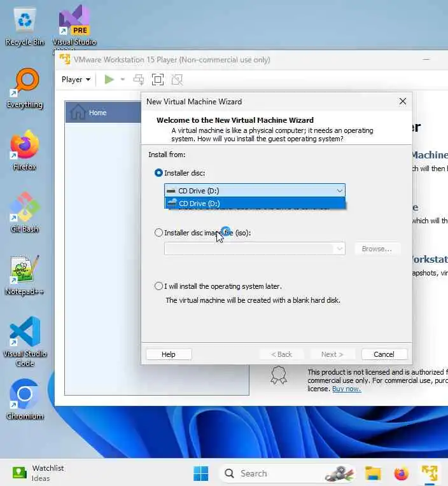The height and width of the screenshot is (486, 448).
Task: Click the 'Welcome to the New Virtual Machine Wizard' heading
Action: pyautogui.click(x=235, y=120)
